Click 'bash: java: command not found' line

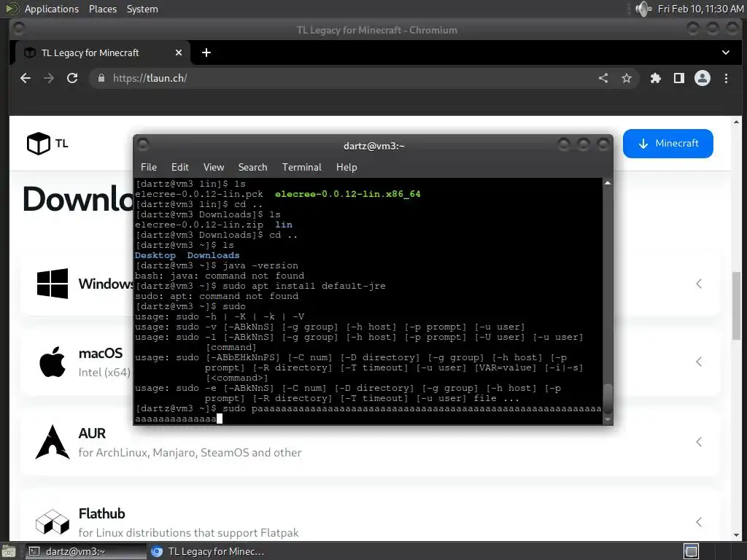click(x=220, y=276)
